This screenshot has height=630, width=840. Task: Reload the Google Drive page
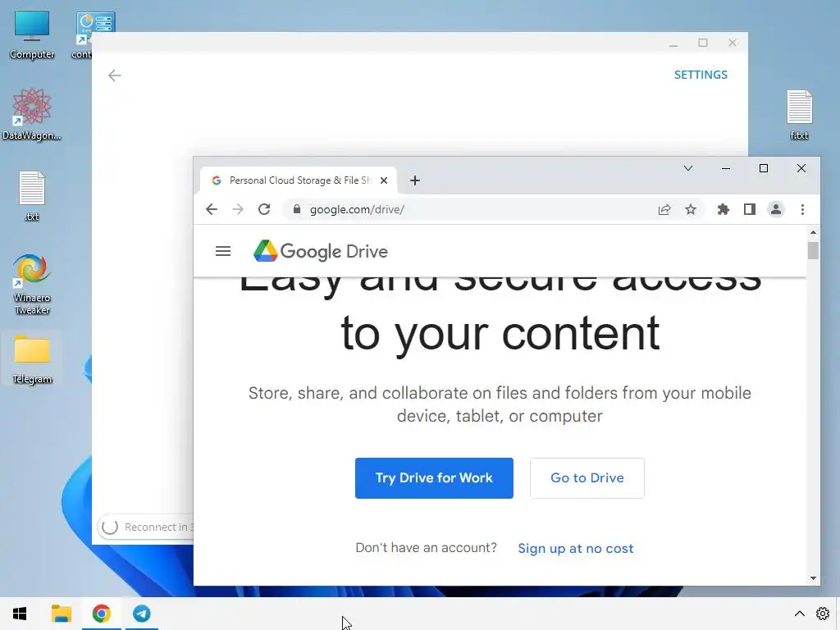pyautogui.click(x=264, y=209)
